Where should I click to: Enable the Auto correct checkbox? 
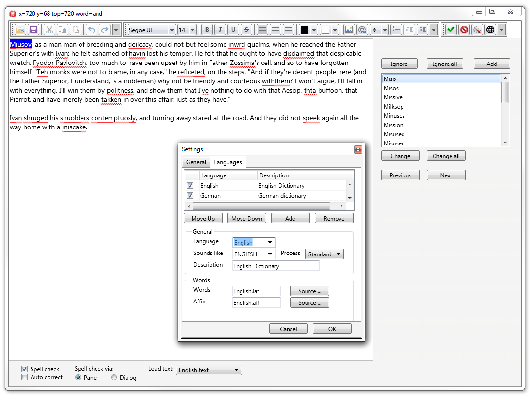(24, 377)
